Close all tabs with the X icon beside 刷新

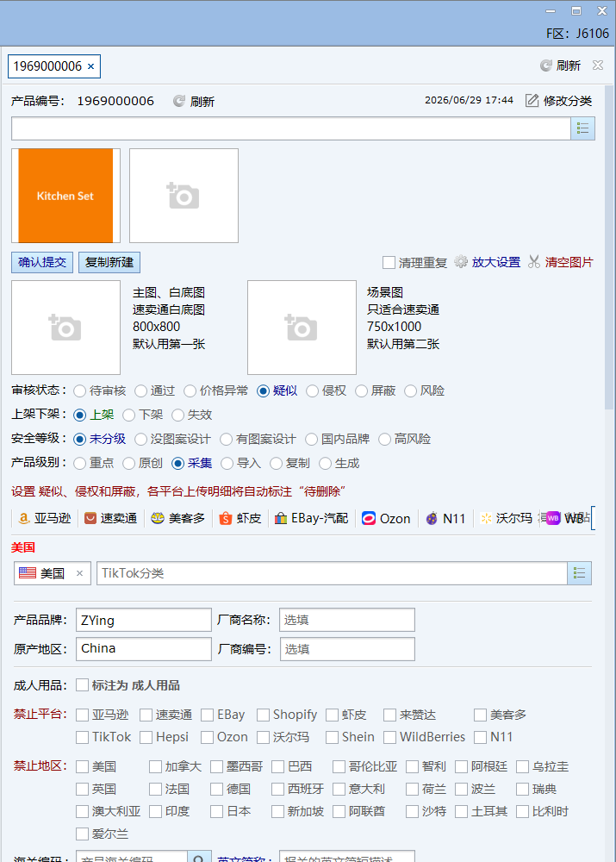[598, 66]
